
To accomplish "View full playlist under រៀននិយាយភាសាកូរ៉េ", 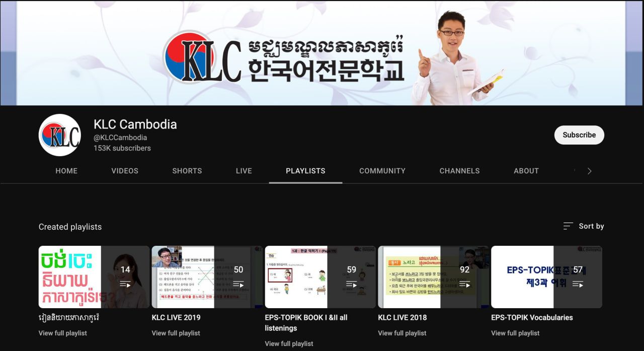I will coord(63,333).
